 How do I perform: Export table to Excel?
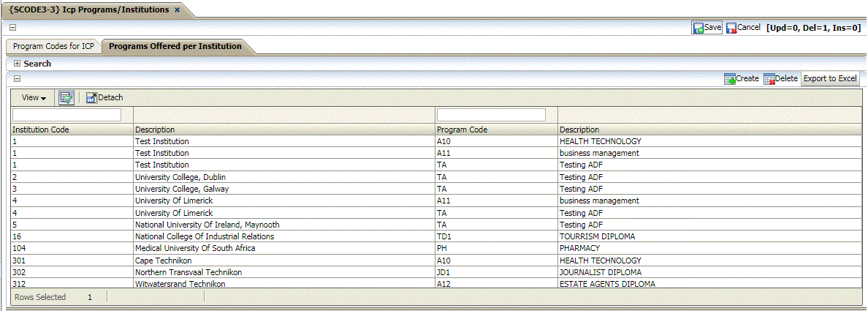point(830,79)
